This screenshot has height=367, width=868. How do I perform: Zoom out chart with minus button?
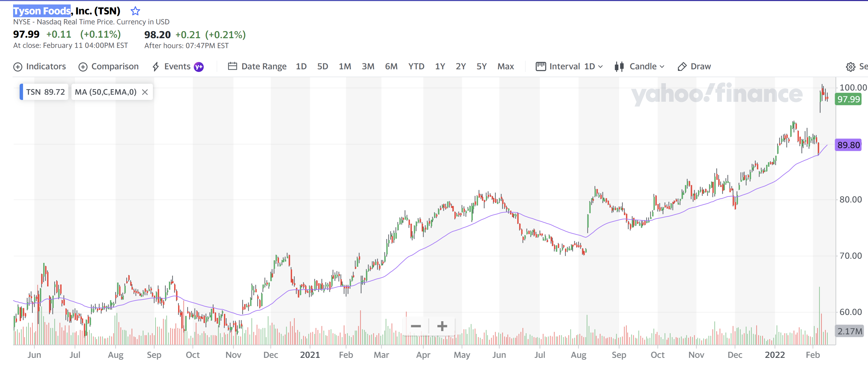click(x=416, y=326)
